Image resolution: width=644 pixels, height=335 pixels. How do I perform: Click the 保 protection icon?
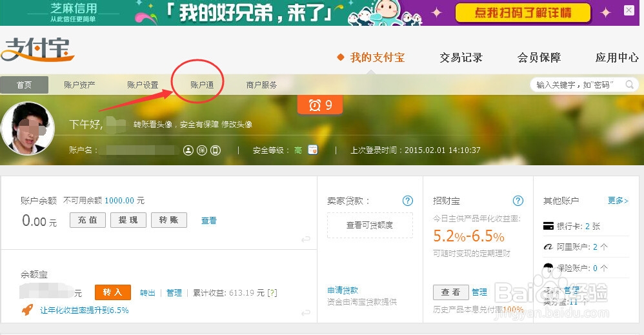tap(202, 150)
